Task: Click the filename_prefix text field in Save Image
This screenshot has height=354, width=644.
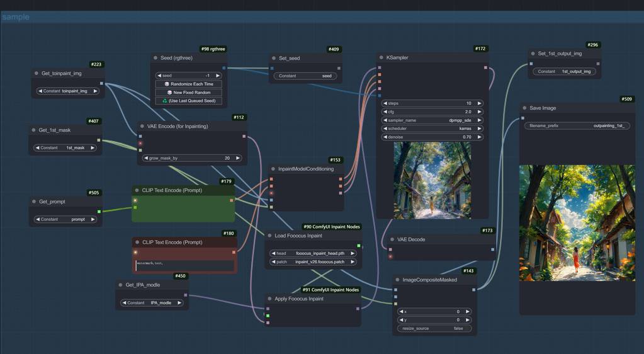Action: pyautogui.click(x=577, y=126)
